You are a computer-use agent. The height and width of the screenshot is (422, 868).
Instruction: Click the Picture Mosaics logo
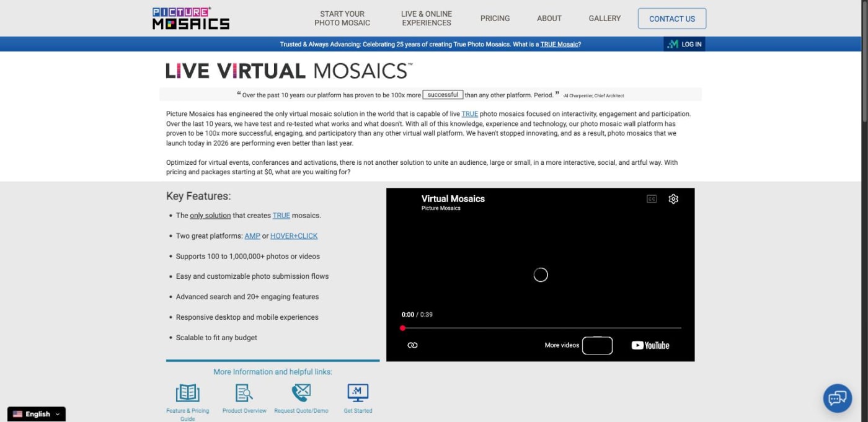point(191,19)
